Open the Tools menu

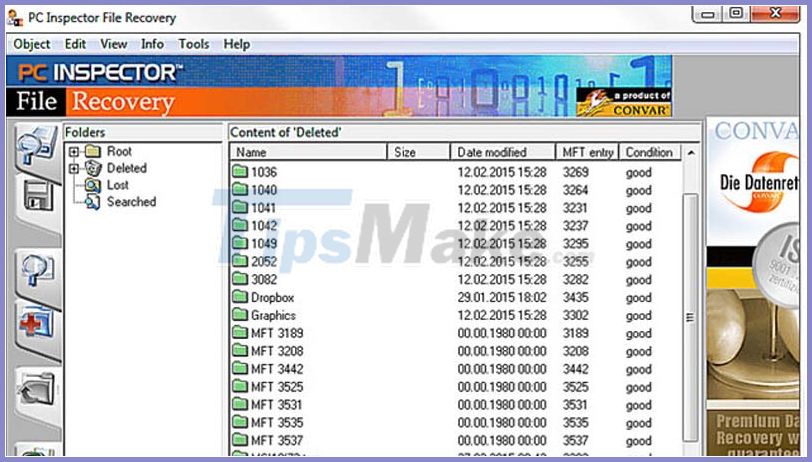[x=194, y=44]
